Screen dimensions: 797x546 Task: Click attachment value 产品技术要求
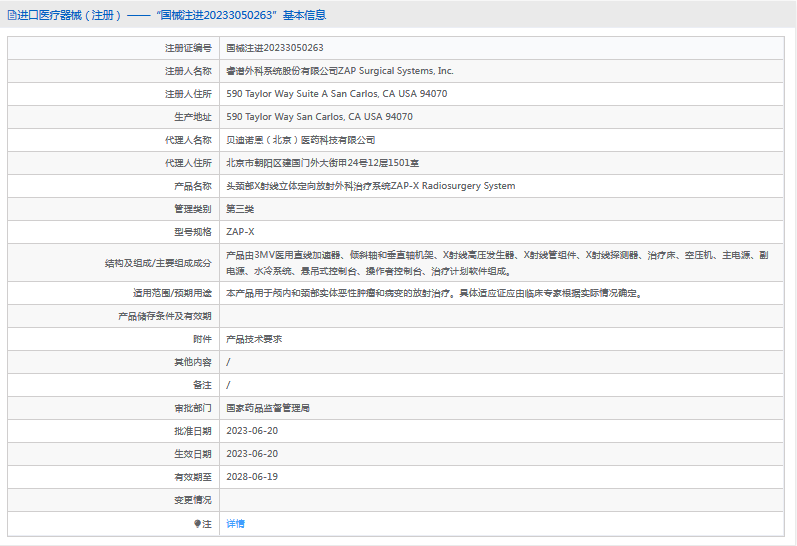254,339
